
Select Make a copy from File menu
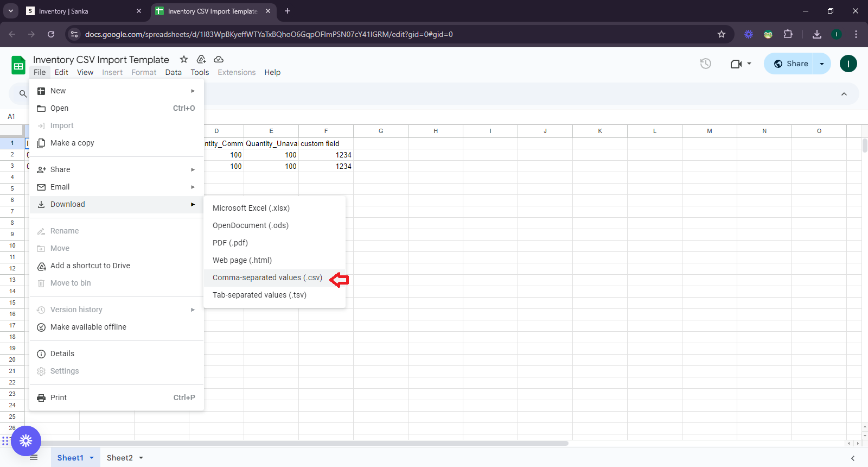coord(72,143)
